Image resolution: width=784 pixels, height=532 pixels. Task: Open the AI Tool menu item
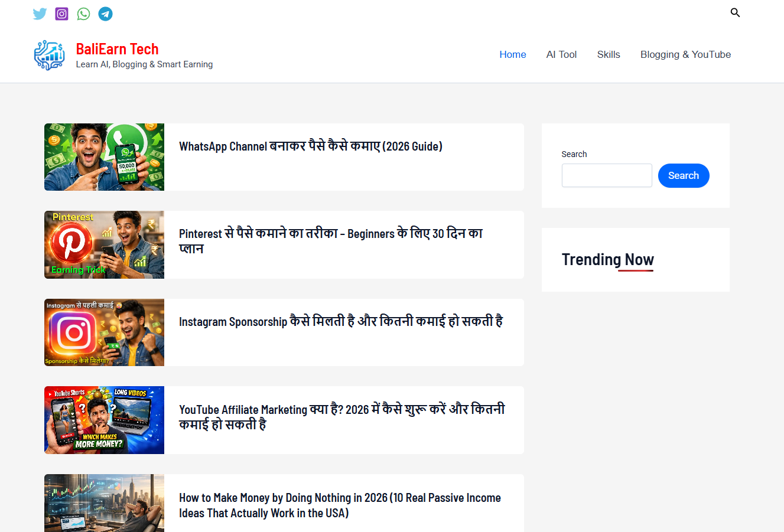pyautogui.click(x=561, y=54)
